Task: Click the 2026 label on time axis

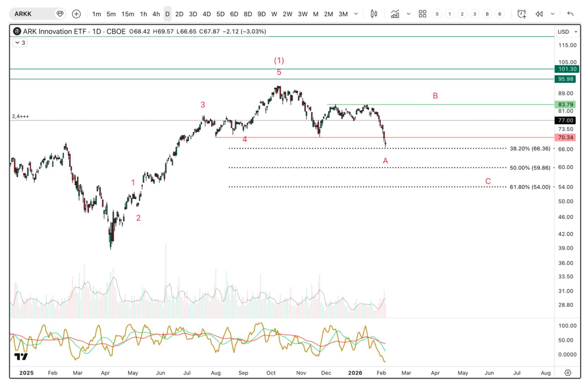Action: [355, 373]
